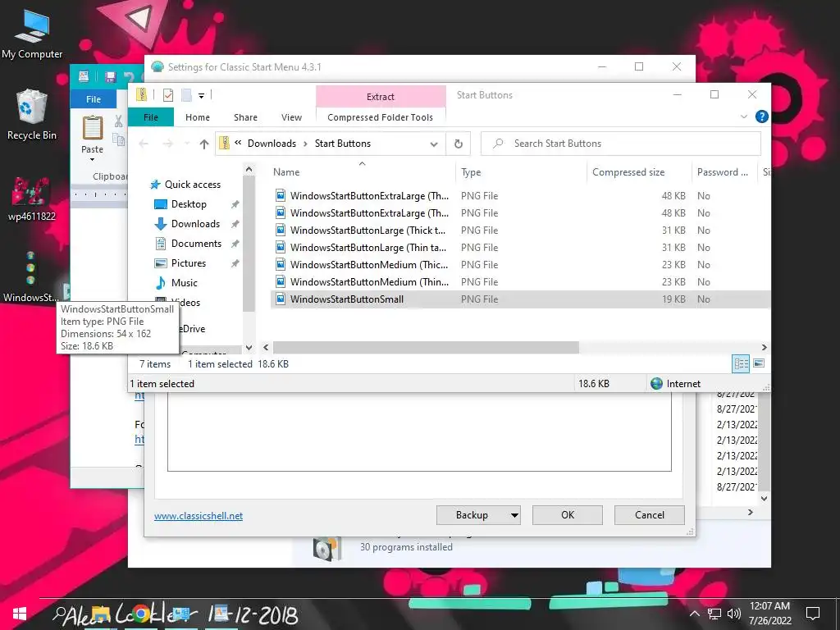Click the PNG icon beside WindowsStartButtonSmall
This screenshot has height=630, width=840.
tap(281, 299)
